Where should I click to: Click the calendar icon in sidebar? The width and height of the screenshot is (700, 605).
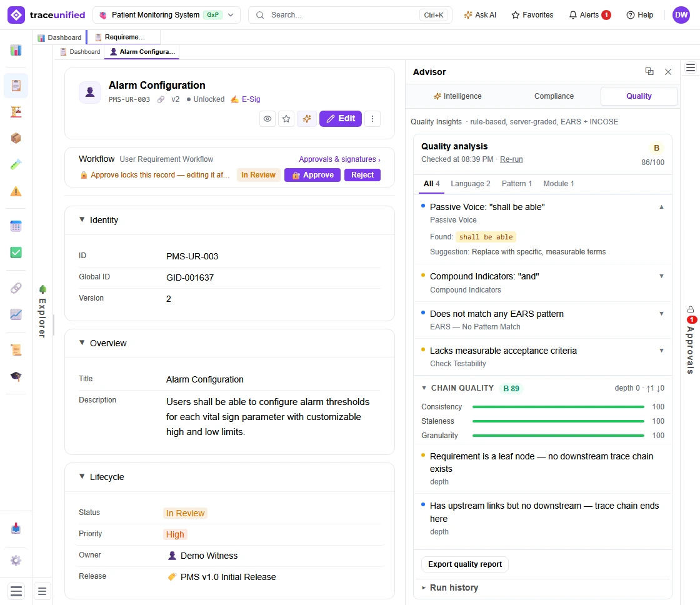click(16, 226)
